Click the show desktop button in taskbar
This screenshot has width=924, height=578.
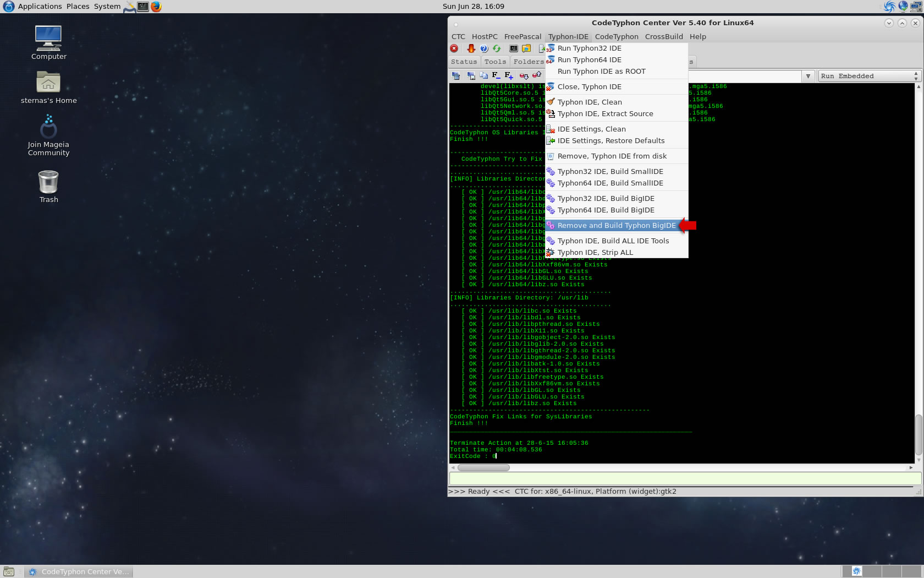(9, 571)
